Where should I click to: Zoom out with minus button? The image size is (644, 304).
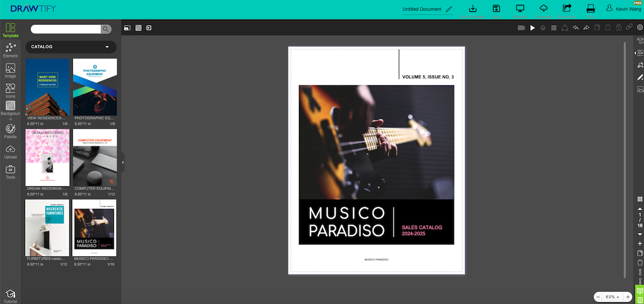[598, 297]
